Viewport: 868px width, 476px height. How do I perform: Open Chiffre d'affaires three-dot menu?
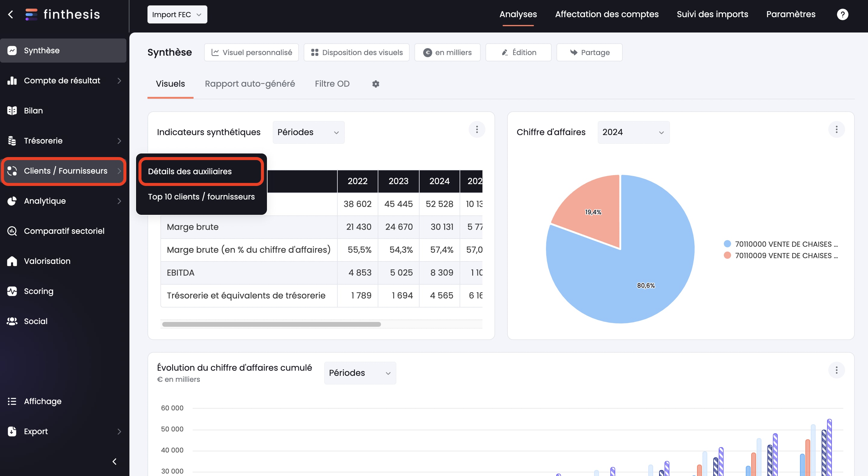pos(836,130)
